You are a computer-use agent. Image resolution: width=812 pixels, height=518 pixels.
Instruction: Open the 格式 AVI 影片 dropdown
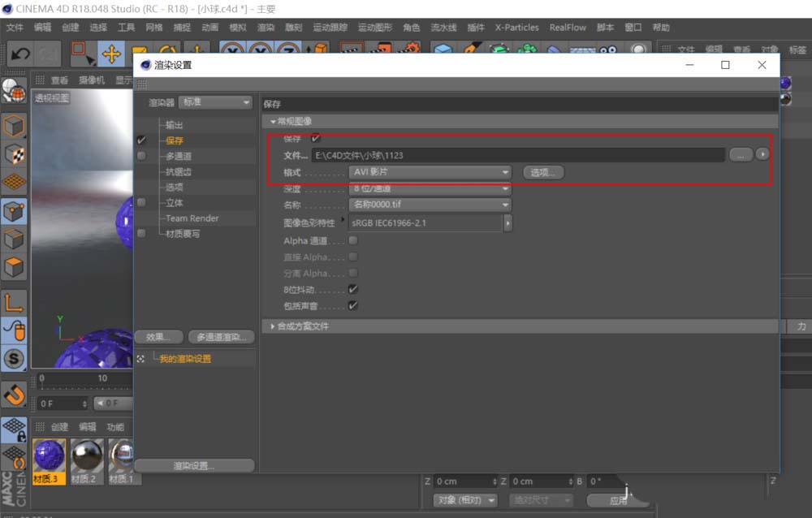[430, 172]
